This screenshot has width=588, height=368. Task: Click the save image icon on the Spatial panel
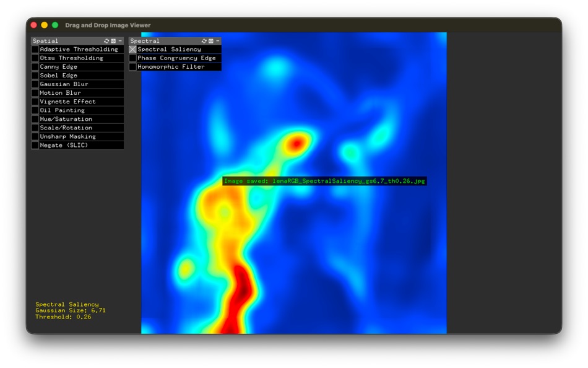[113, 40]
